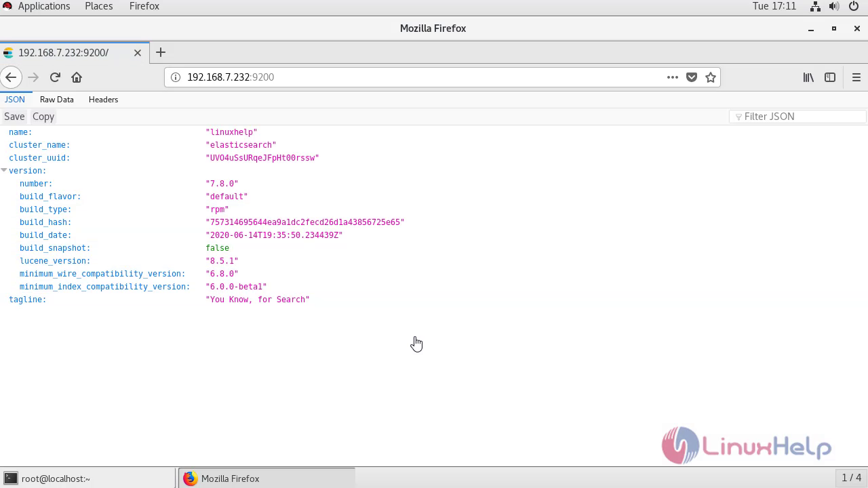
Task: Click the value "rpm"
Action: pos(218,209)
